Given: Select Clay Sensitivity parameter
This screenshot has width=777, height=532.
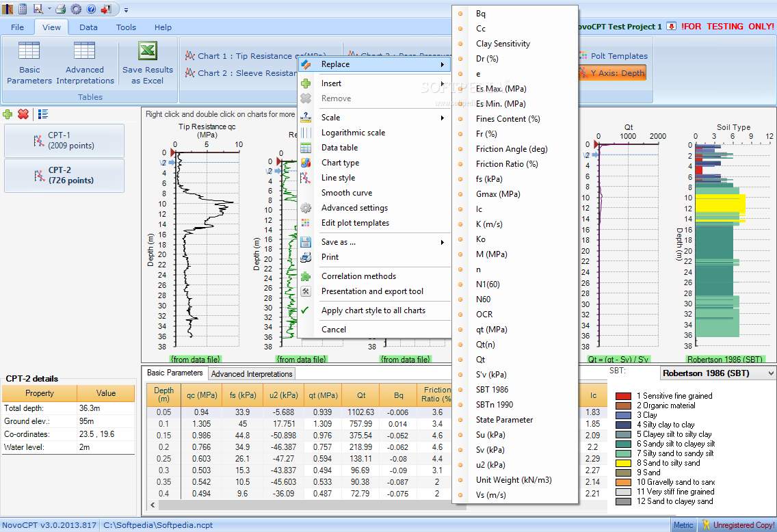Looking at the screenshot, I should point(515,44).
